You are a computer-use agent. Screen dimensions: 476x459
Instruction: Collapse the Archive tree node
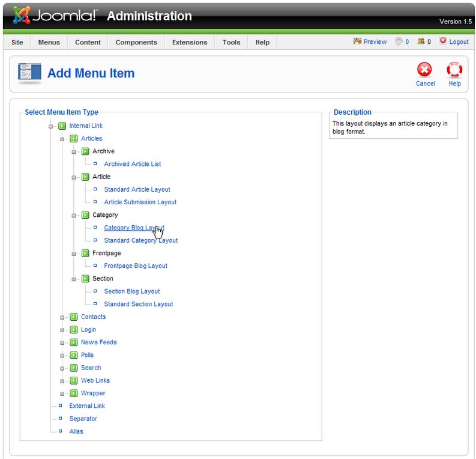pos(74,152)
